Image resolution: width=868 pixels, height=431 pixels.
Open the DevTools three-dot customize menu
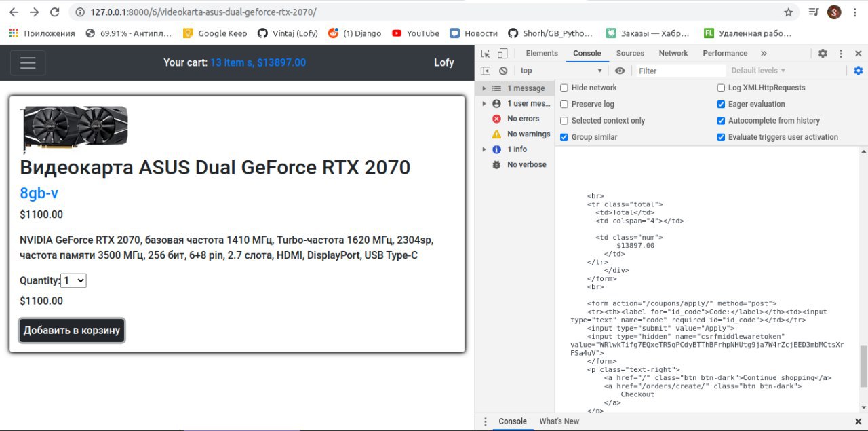[841, 54]
